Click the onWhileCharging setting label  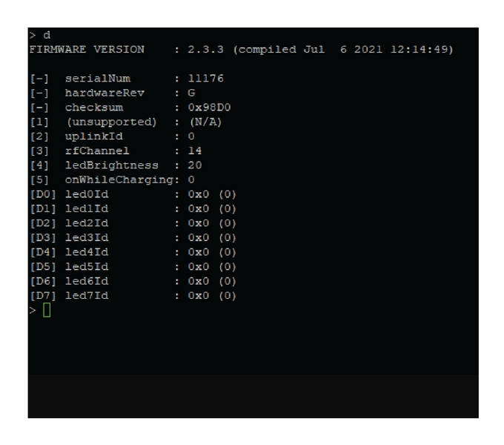(118, 180)
